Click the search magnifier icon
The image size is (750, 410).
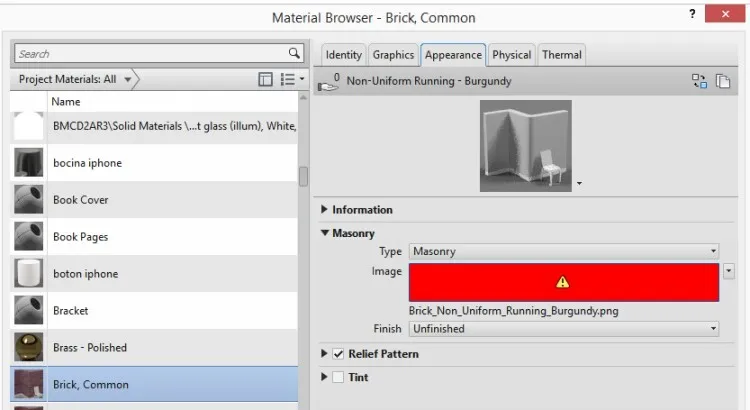coord(294,53)
